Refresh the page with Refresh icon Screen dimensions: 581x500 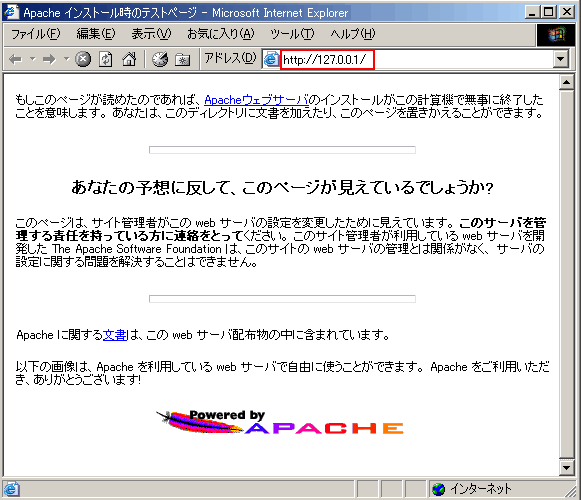(x=106, y=59)
